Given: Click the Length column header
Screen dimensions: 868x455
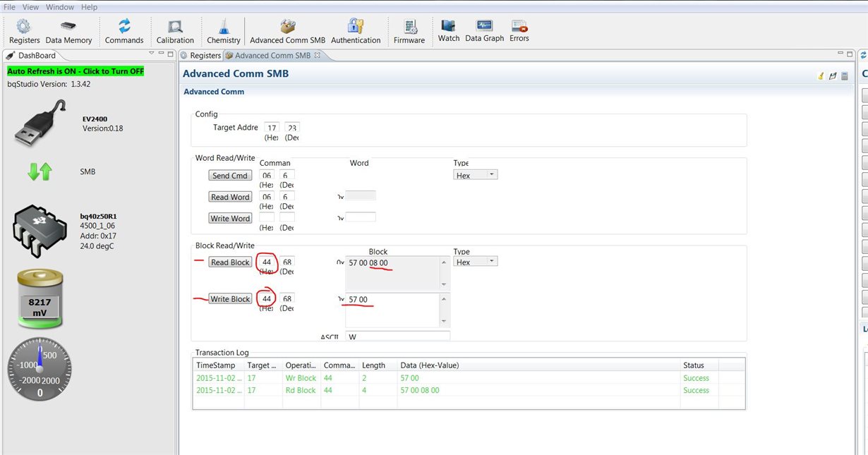Looking at the screenshot, I should (x=378, y=365).
